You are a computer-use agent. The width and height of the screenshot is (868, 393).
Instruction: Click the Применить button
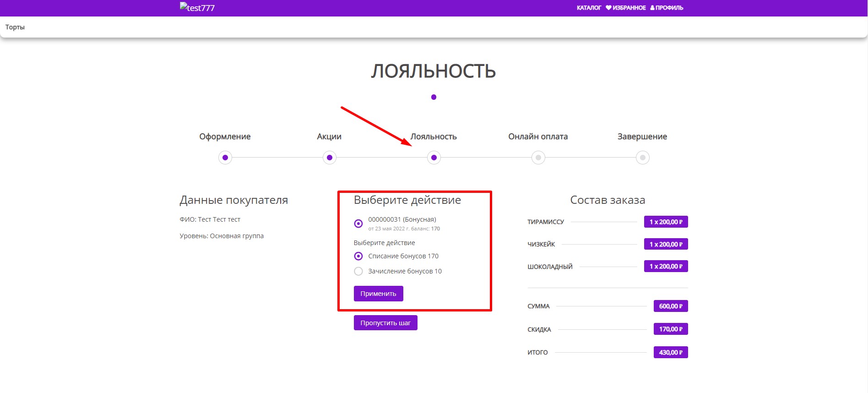pos(379,294)
